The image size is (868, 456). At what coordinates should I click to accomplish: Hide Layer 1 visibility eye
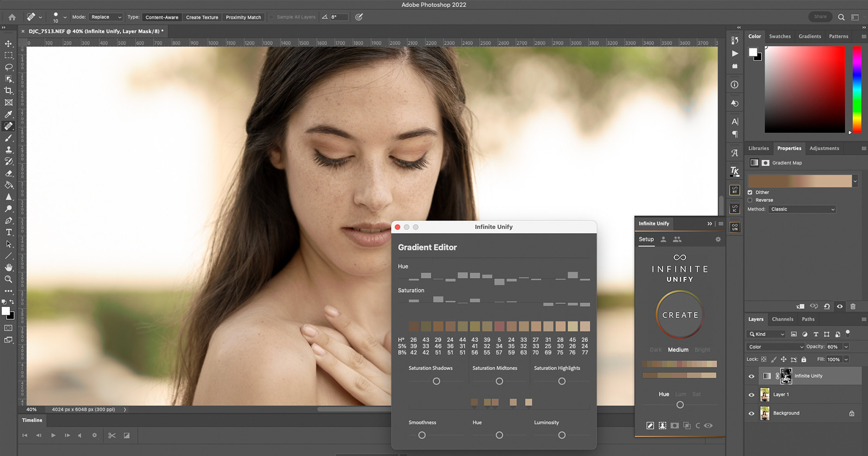(751, 395)
